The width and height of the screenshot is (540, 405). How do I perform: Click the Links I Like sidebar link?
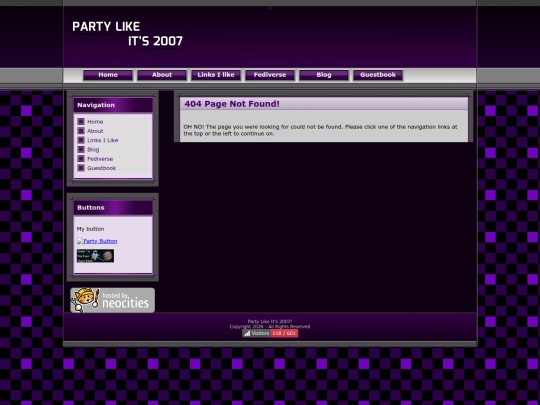(x=103, y=141)
